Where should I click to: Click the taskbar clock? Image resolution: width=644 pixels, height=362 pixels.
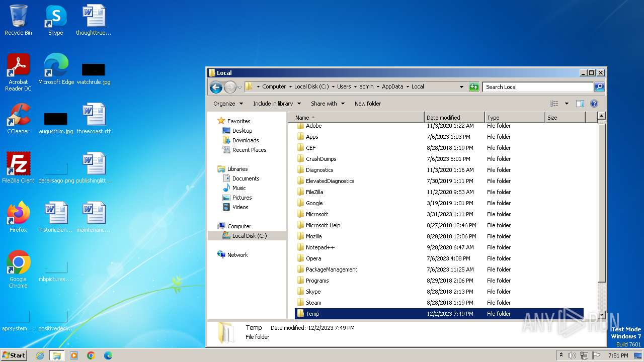click(x=618, y=355)
